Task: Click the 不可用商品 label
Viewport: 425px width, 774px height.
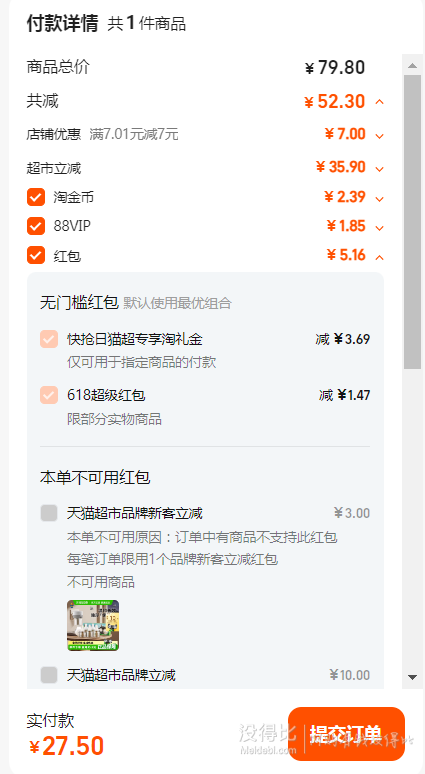Action: click(101, 582)
